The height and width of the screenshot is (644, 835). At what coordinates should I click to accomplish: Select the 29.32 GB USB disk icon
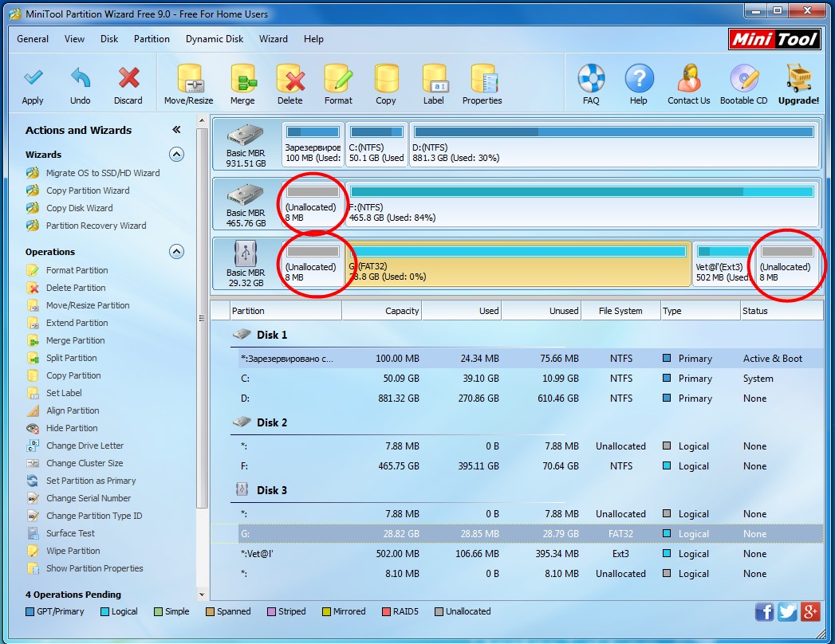click(246, 253)
